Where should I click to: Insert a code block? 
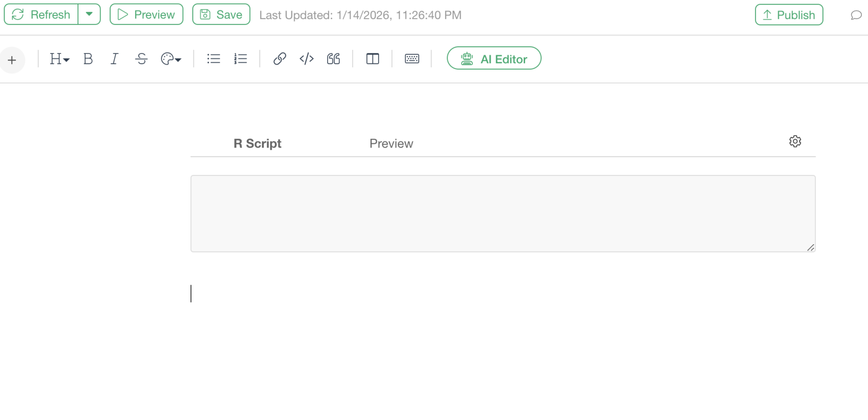pos(306,59)
